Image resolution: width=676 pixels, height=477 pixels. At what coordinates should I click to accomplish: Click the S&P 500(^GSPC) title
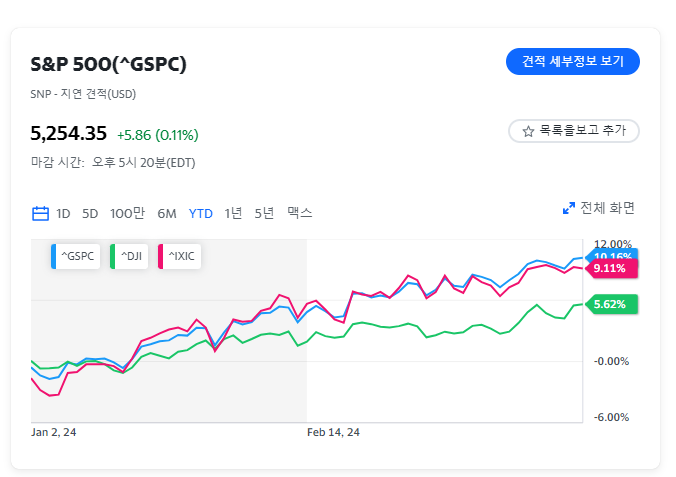pos(109,64)
